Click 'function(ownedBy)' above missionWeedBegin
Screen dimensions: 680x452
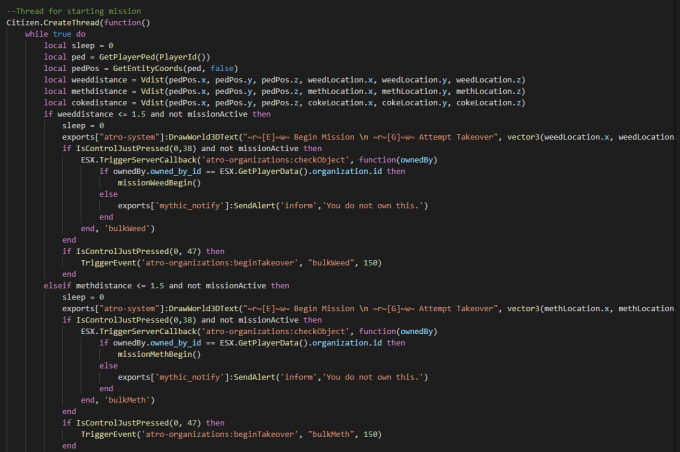[398, 160]
